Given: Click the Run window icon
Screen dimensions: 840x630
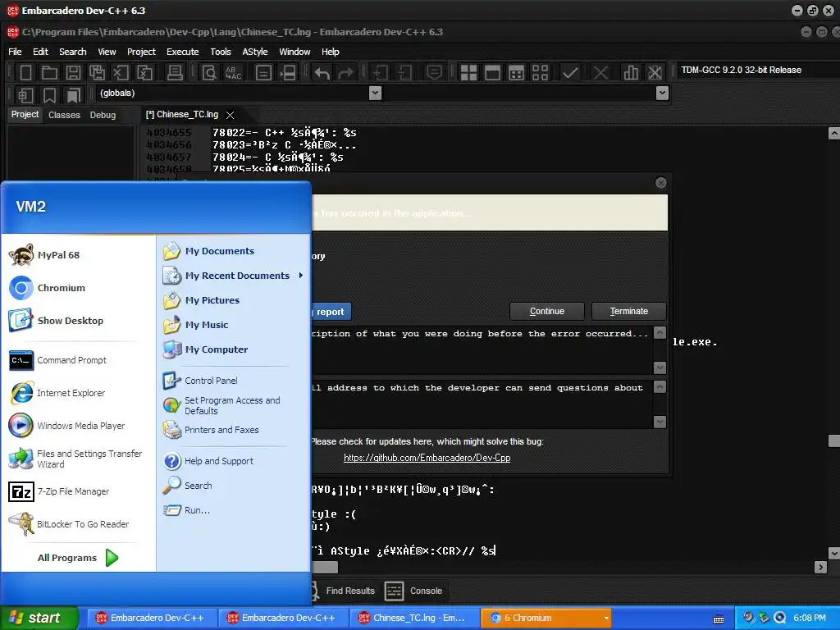Looking at the screenshot, I should [492, 72].
